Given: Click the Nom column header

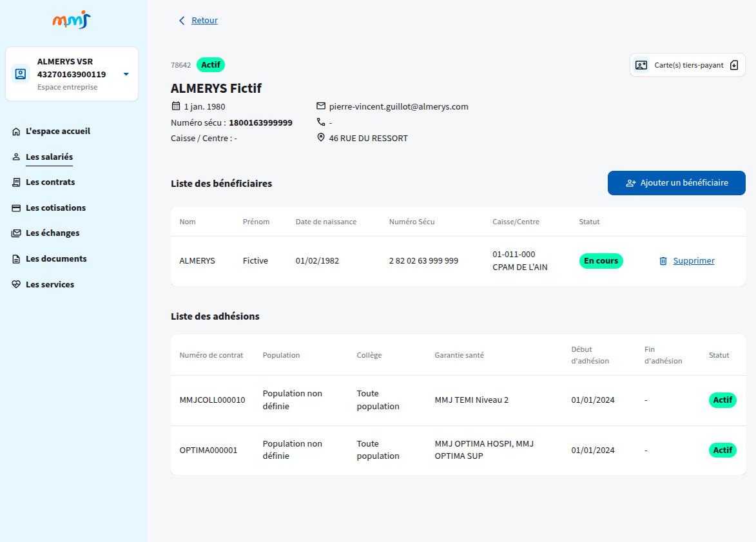Looking at the screenshot, I should [188, 222].
